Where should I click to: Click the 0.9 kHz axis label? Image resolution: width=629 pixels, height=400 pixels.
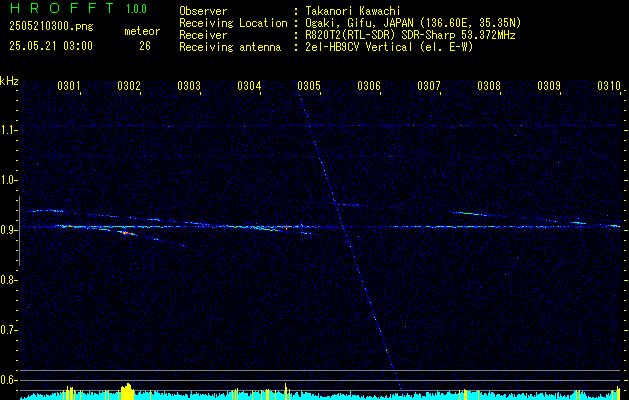7,230
